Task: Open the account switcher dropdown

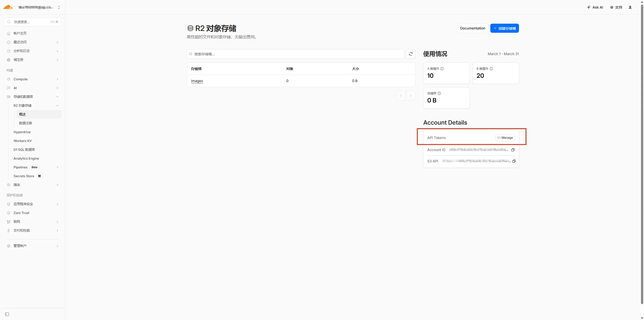Action: point(59,7)
